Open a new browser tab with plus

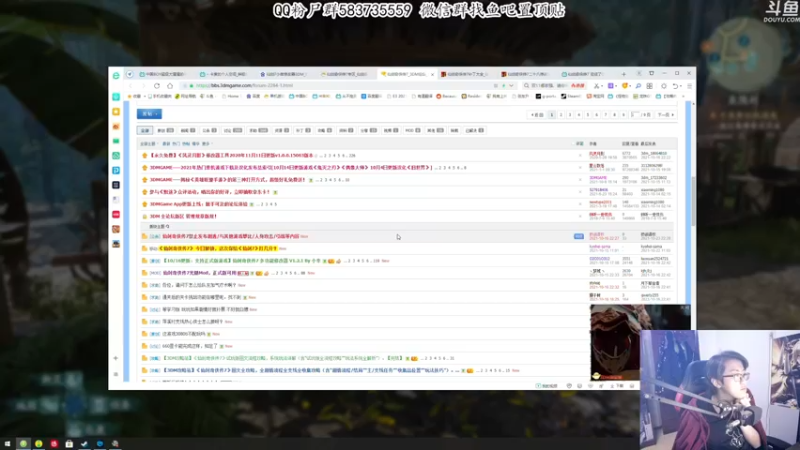coord(623,74)
